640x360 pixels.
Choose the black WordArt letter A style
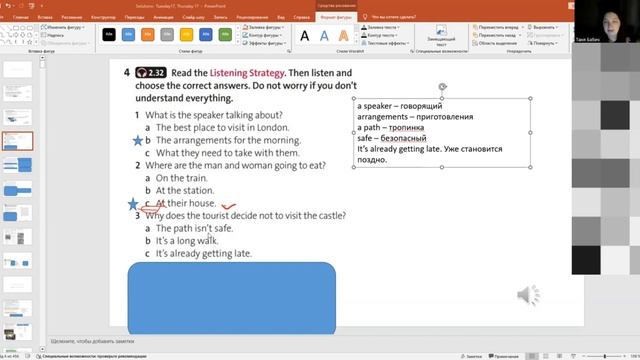(x=304, y=36)
